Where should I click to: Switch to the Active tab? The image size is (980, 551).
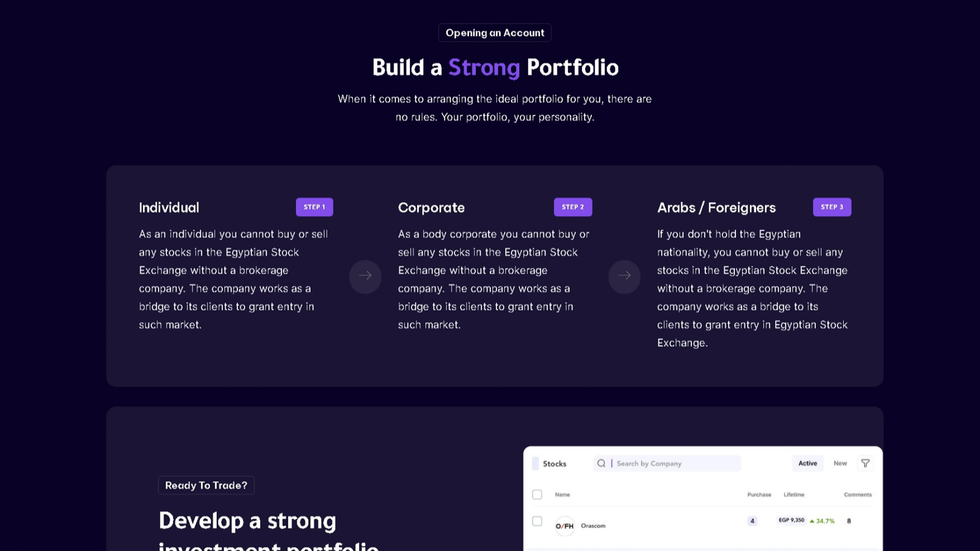pyautogui.click(x=808, y=463)
